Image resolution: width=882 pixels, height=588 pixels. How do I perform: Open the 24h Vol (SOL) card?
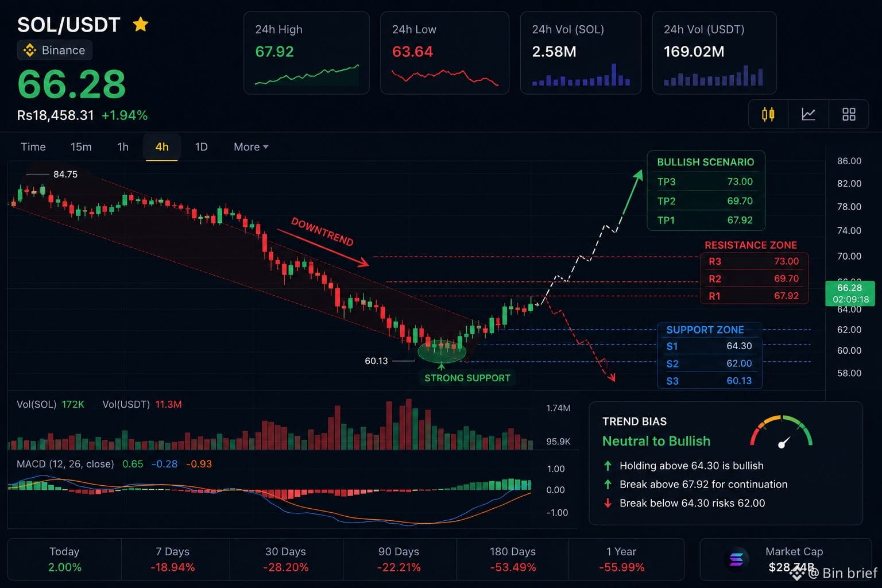pyautogui.click(x=581, y=53)
